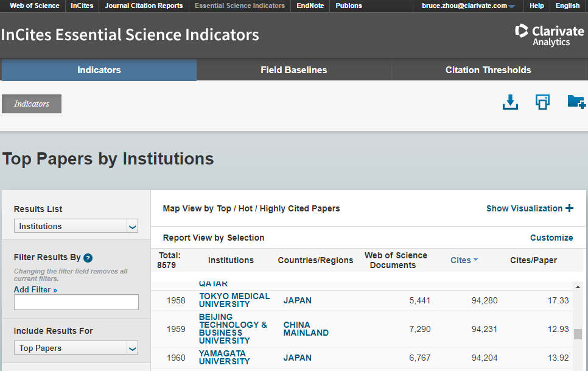The height and width of the screenshot is (371, 588).
Task: Open the Results List Institutions dropdown
Action: click(x=76, y=226)
